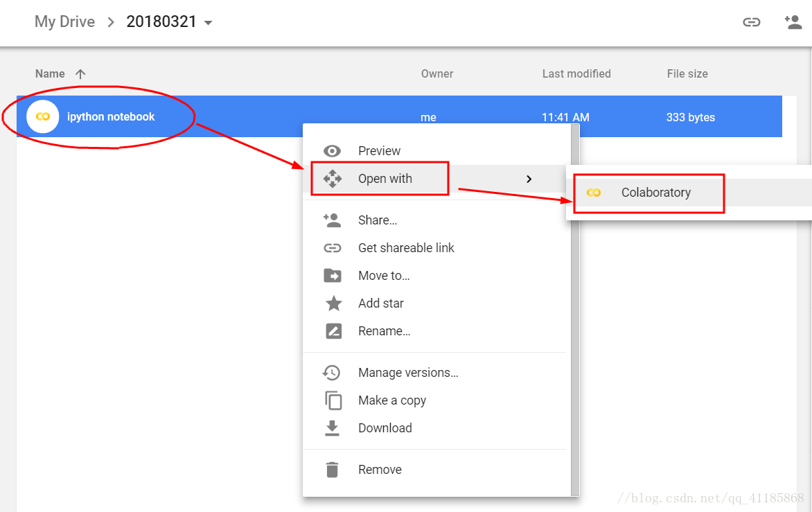Select the ipython notebook file name

[111, 116]
